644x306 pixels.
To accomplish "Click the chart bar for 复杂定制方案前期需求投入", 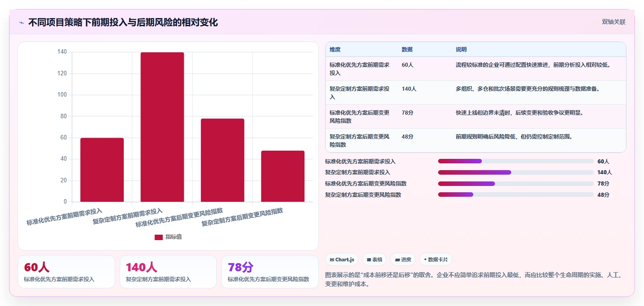I will pyautogui.click(x=162, y=127).
